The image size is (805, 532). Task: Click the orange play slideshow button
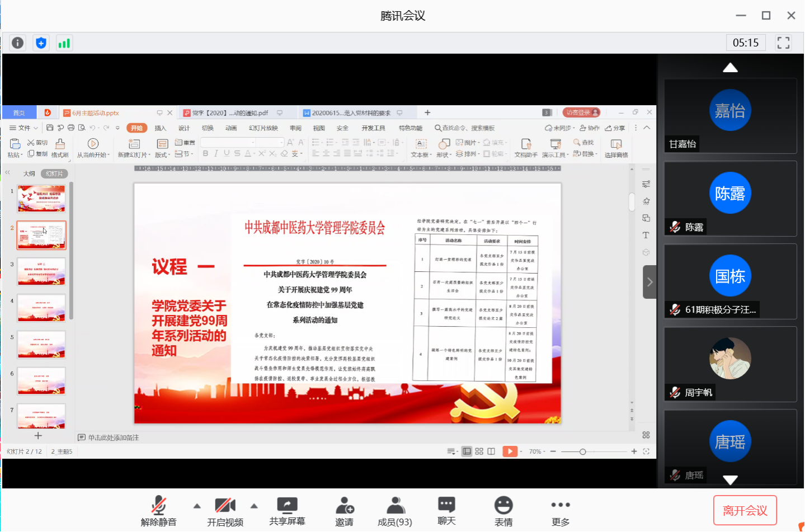pyautogui.click(x=510, y=451)
